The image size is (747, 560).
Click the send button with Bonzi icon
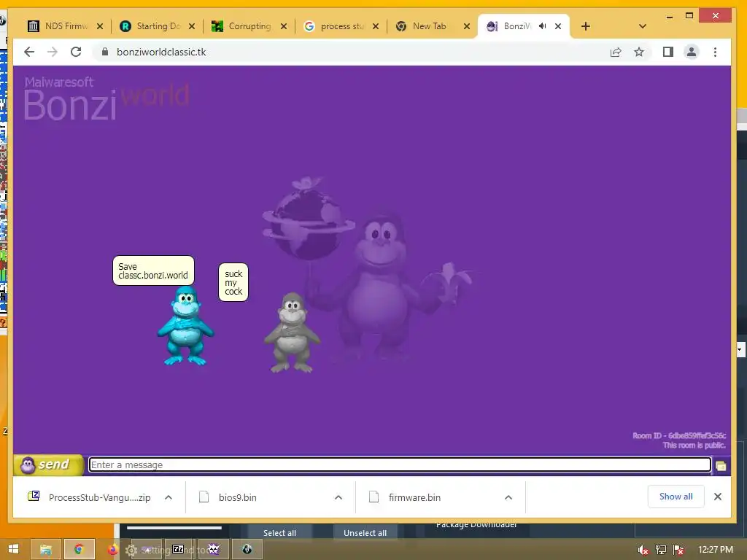(49, 464)
